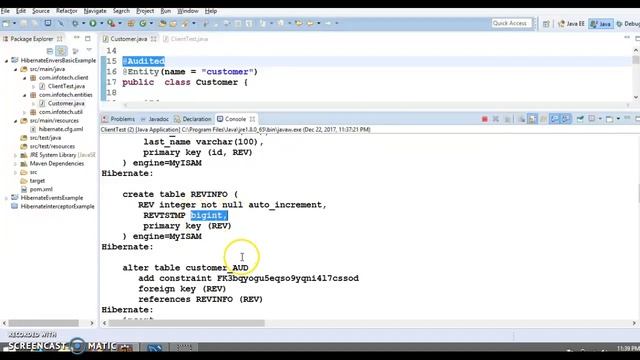Select ClientTest.java in Package Explorer

(66, 86)
